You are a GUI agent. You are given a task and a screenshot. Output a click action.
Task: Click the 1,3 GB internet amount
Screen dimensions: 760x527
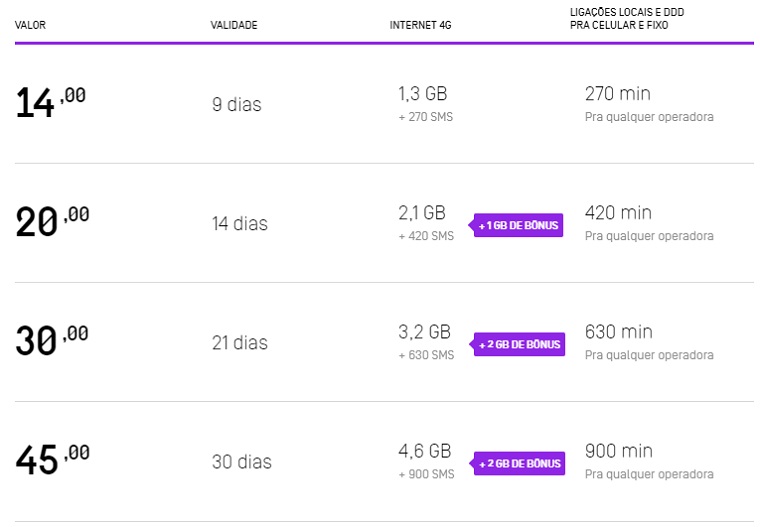click(422, 93)
